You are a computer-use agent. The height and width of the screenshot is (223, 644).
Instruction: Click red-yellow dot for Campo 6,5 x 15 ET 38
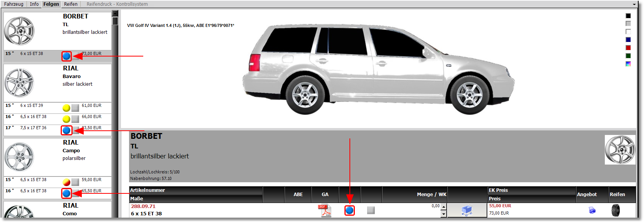[66, 182]
